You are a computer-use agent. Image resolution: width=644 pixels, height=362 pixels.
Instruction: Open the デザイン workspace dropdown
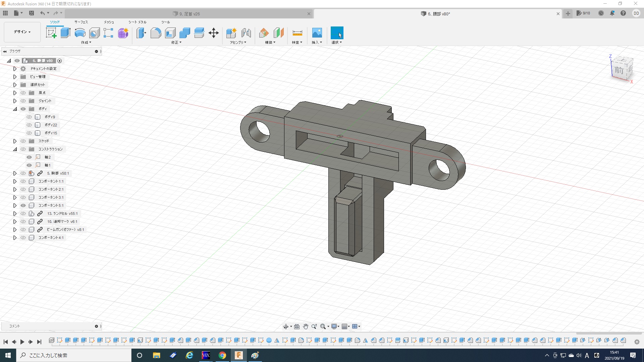point(22,32)
